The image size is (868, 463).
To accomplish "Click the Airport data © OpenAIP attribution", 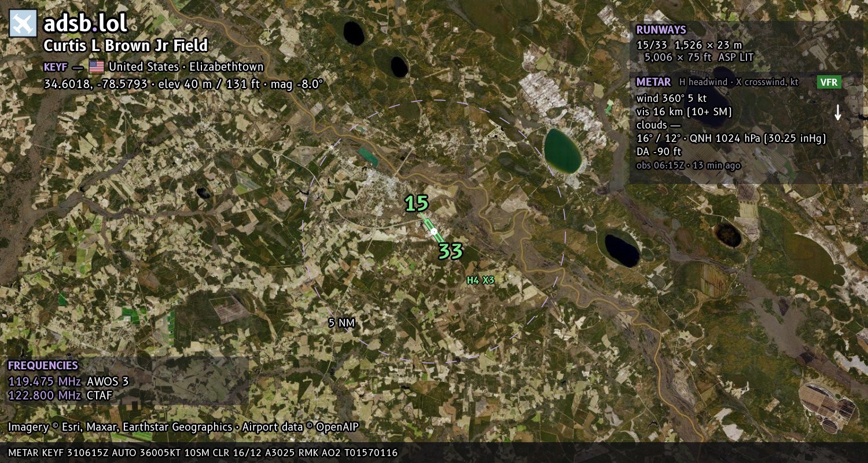I will [300, 427].
